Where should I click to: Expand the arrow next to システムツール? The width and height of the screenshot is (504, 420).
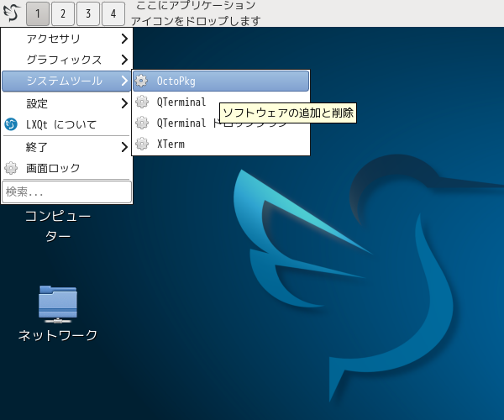pos(124,81)
